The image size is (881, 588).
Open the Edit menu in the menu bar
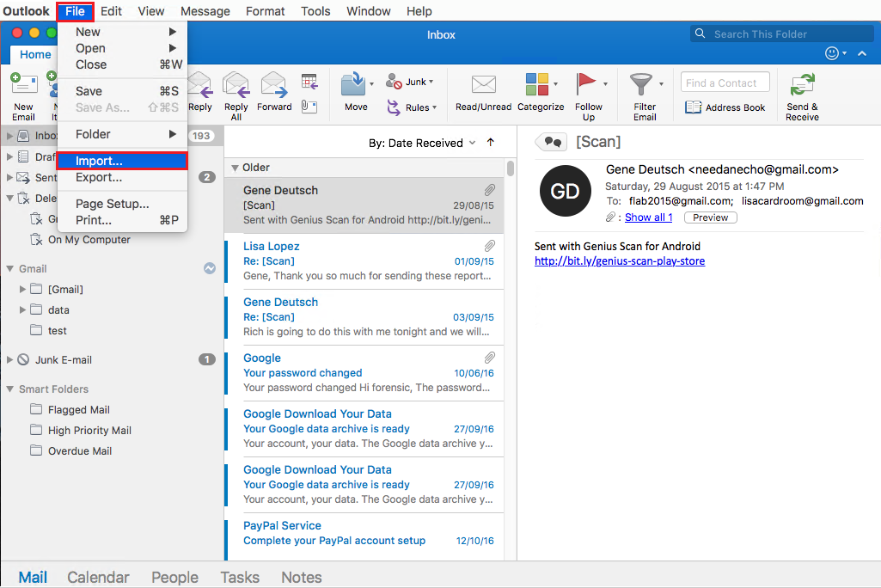click(x=111, y=11)
